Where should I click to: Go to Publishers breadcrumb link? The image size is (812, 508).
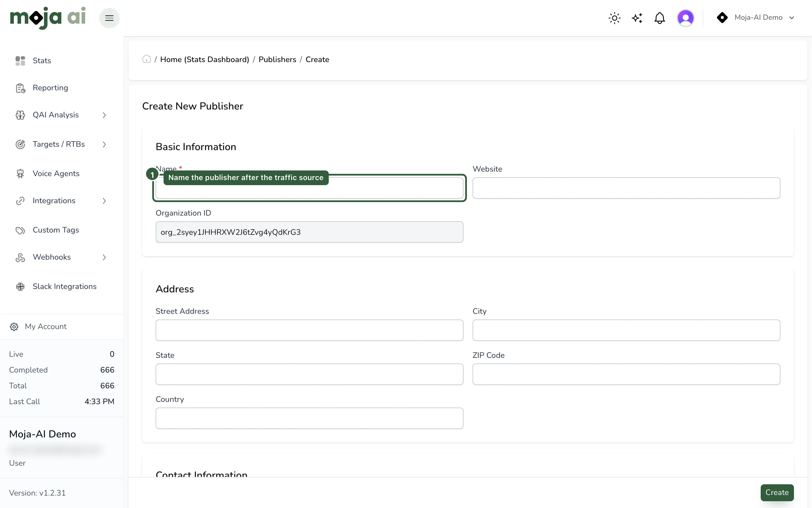click(277, 60)
